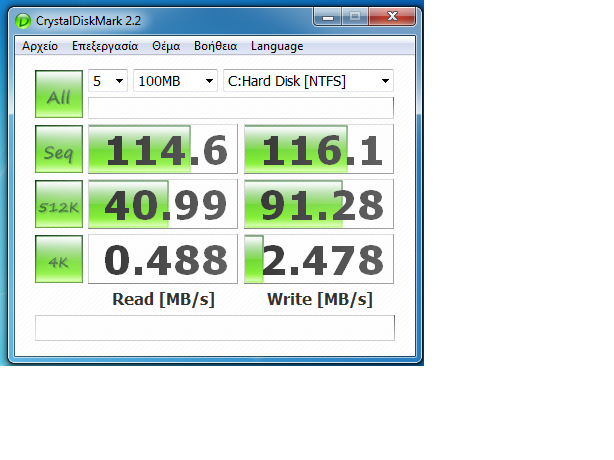Start the Seq sequential test
This screenshot has height=460, width=614.
click(59, 149)
